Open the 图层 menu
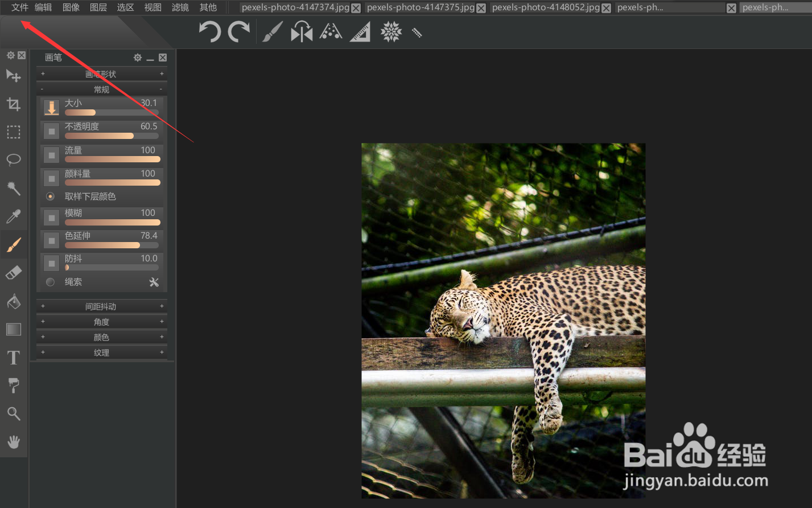Viewport: 812px width, 508px height. pos(98,7)
